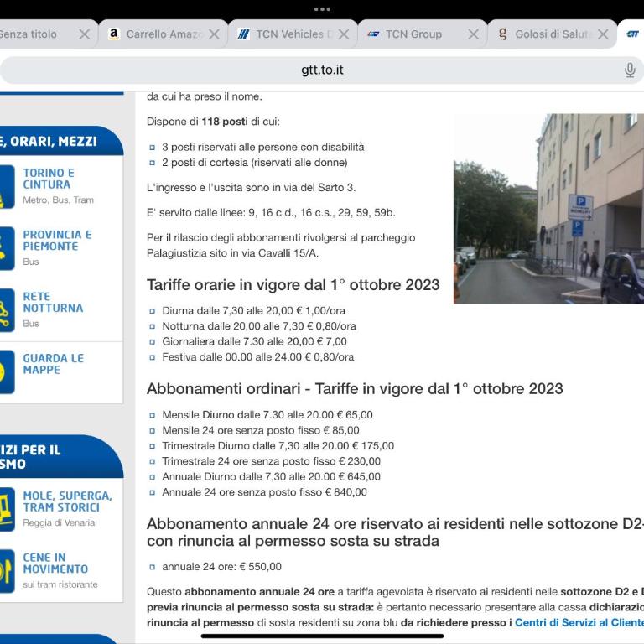Tap the three-dot multitasking indicator at top
This screenshot has height=644, width=644.
[322, 9]
